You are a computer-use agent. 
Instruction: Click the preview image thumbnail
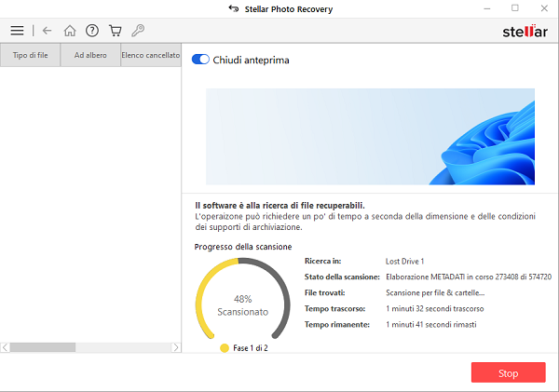(370, 137)
